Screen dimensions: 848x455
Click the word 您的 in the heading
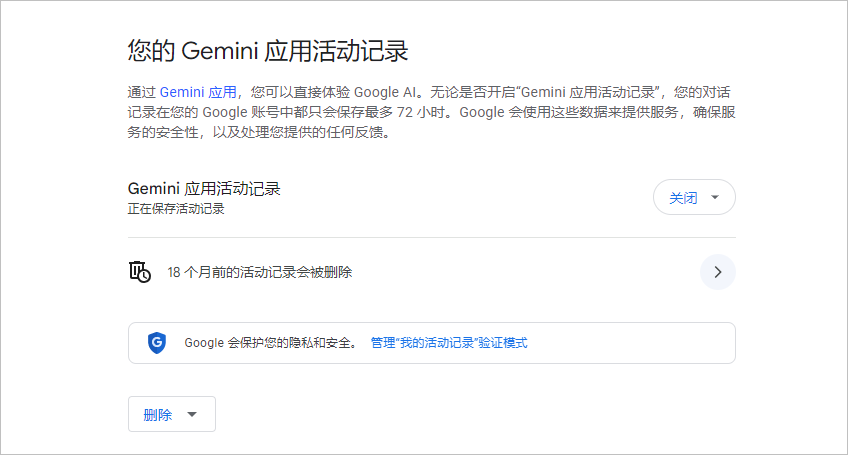pyautogui.click(x=151, y=51)
